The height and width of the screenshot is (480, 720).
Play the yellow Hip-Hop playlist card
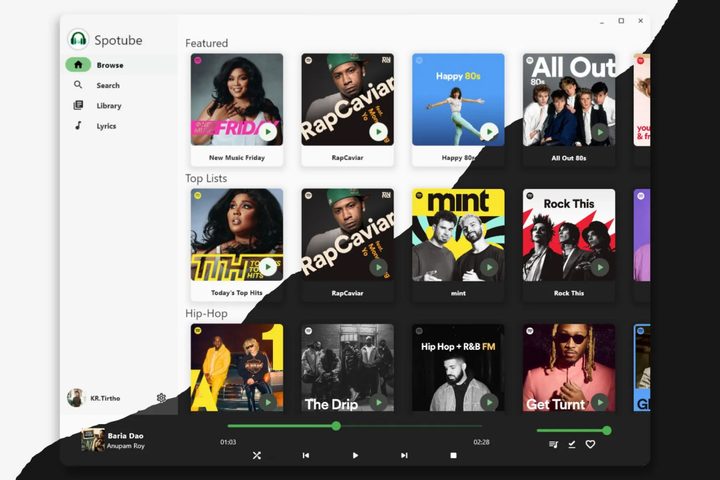(x=267, y=402)
